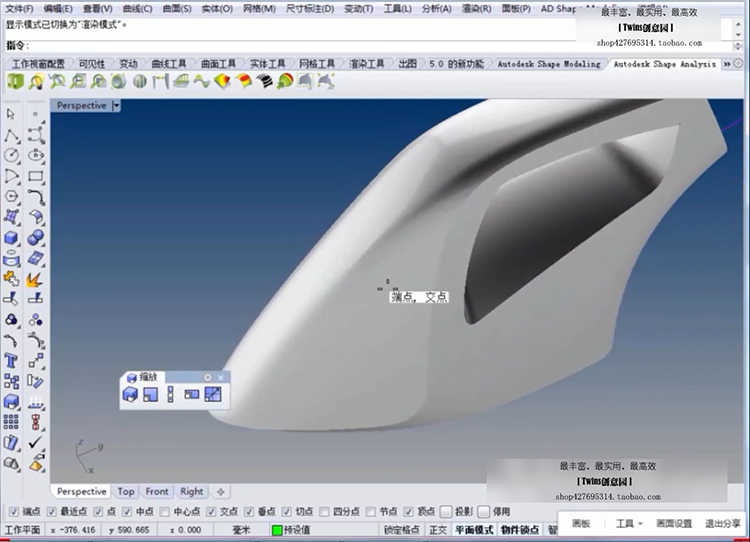750x542 pixels.
Task: Select the Box solid tool
Action: [x=12, y=238]
